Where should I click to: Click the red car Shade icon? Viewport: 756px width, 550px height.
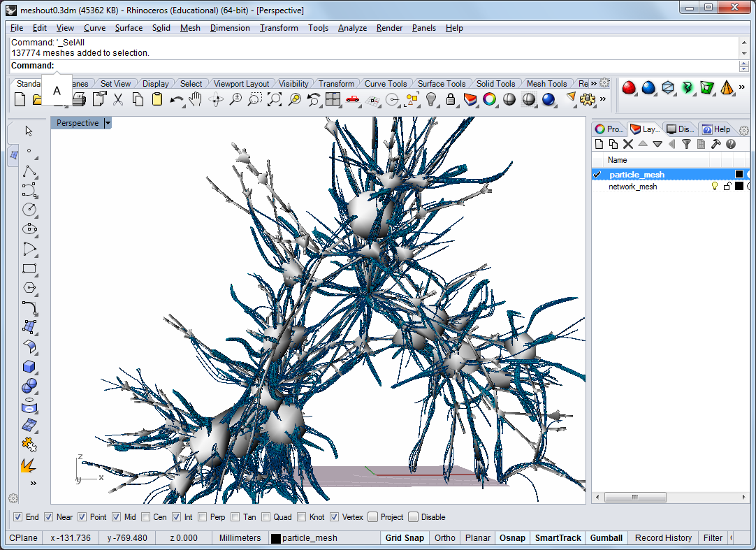click(x=353, y=99)
